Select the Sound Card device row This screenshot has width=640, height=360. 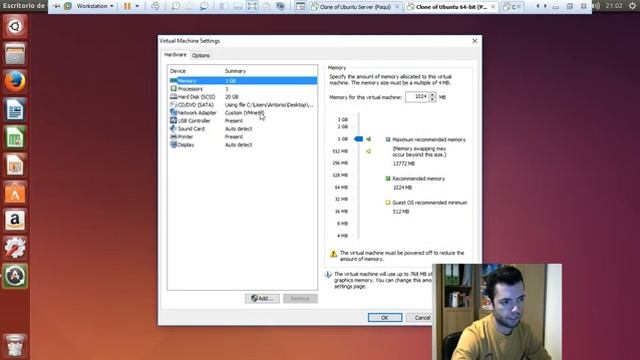243,129
